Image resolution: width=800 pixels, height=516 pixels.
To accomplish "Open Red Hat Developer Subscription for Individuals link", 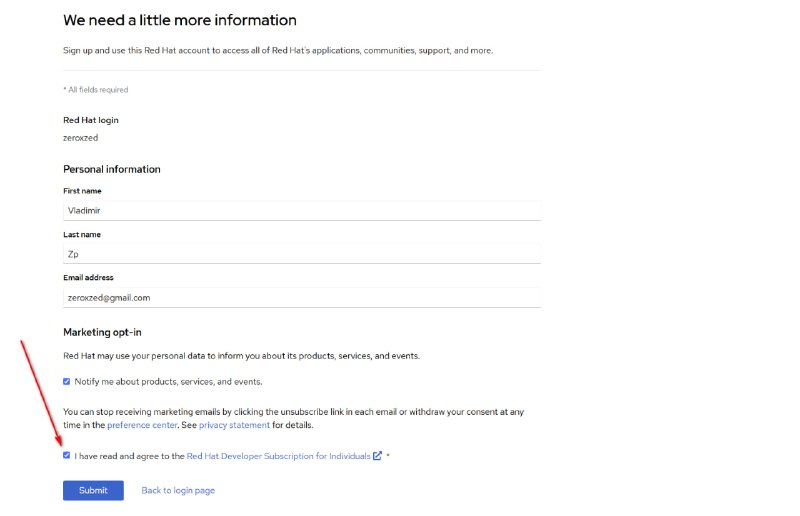I will pos(279,456).
